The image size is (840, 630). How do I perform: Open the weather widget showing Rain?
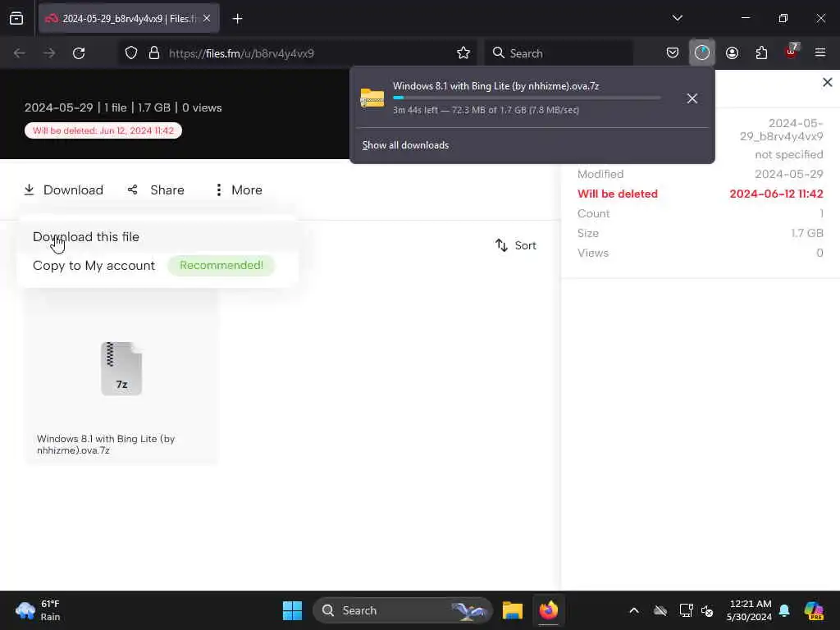[38, 610]
